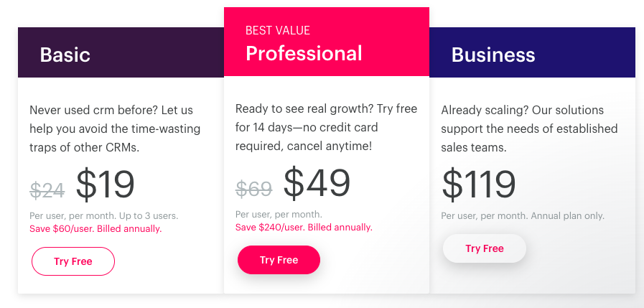Select the Business plan header
644x308 pixels.
[493, 55]
